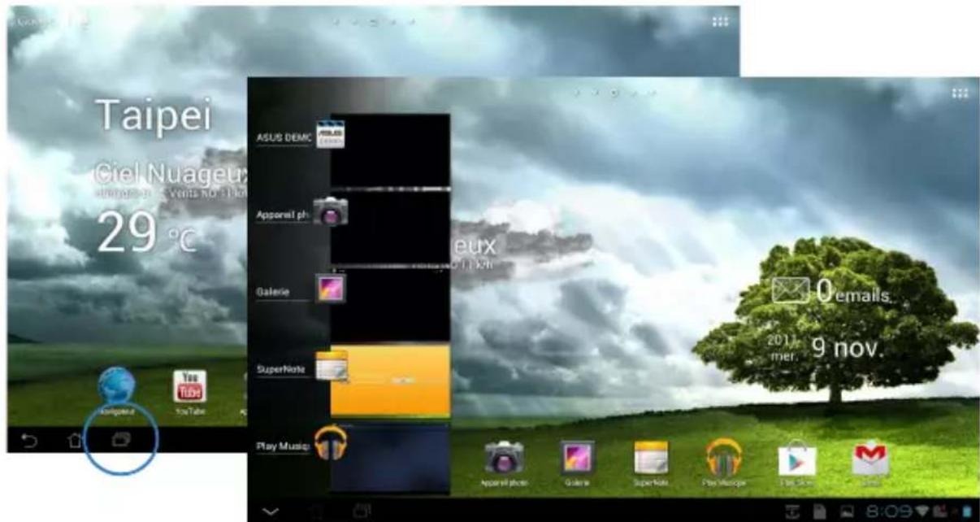The height and width of the screenshot is (522, 980).
Task: Open the Appareil photo recent thumbnail
Action: pyautogui.click(x=390, y=228)
